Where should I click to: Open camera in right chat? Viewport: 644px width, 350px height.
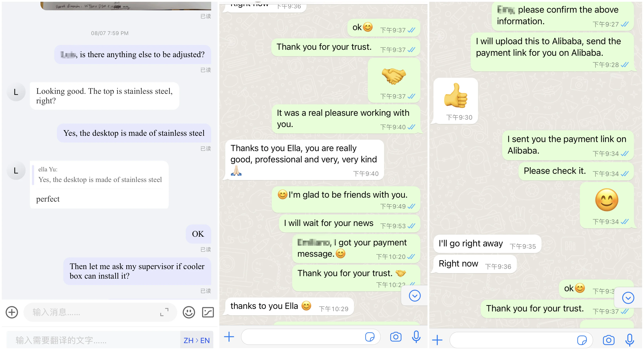click(608, 340)
